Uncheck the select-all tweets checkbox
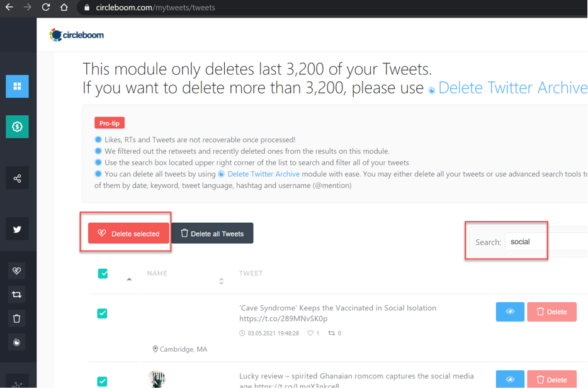 (102, 274)
